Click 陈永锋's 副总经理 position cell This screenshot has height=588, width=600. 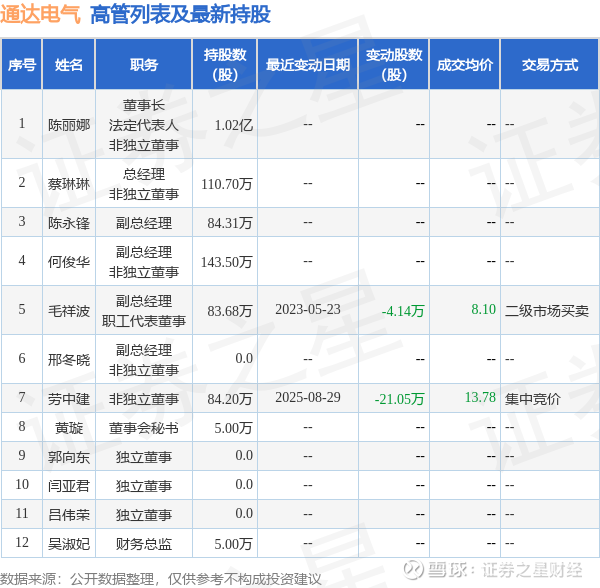point(143,223)
